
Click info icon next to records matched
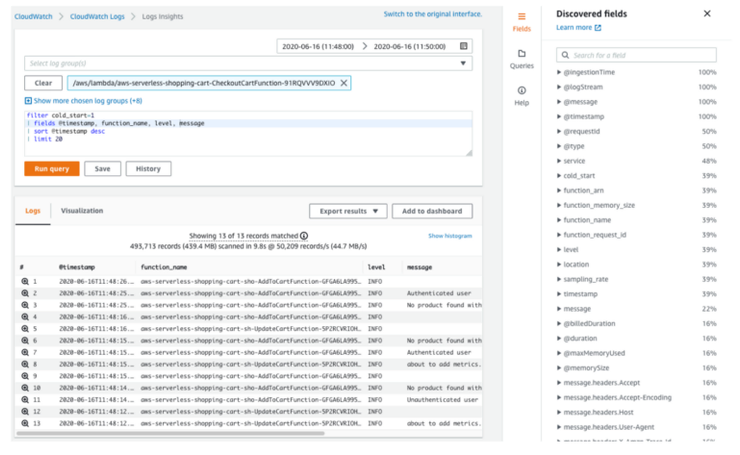[x=304, y=236]
